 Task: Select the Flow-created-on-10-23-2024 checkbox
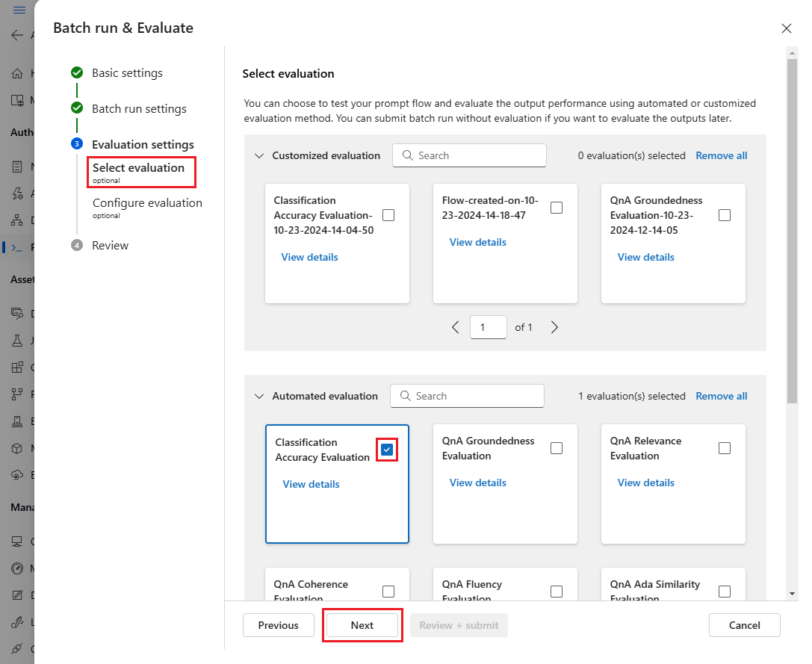[557, 208]
